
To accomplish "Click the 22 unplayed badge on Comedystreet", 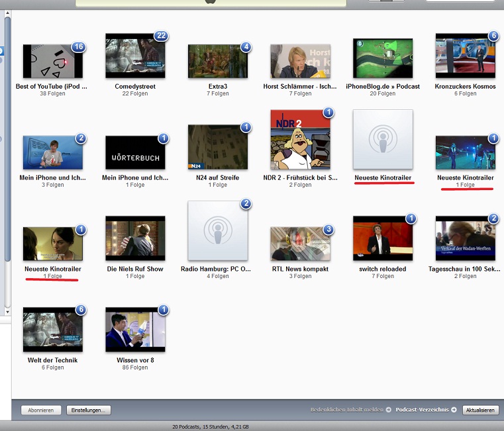I will [162, 36].
